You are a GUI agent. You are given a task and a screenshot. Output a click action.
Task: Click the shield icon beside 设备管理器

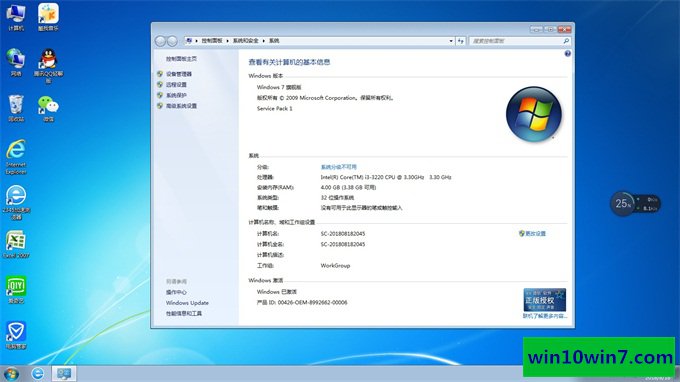[x=160, y=74]
